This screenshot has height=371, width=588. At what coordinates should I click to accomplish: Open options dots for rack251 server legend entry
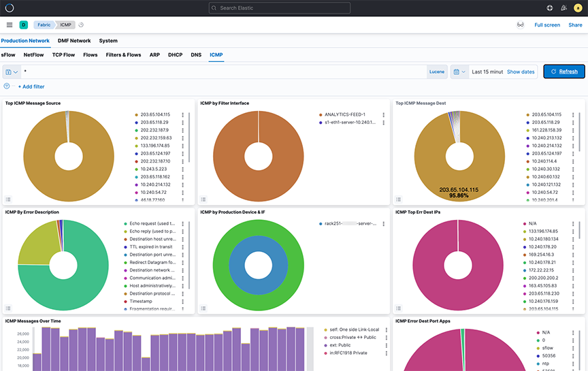coord(383,223)
